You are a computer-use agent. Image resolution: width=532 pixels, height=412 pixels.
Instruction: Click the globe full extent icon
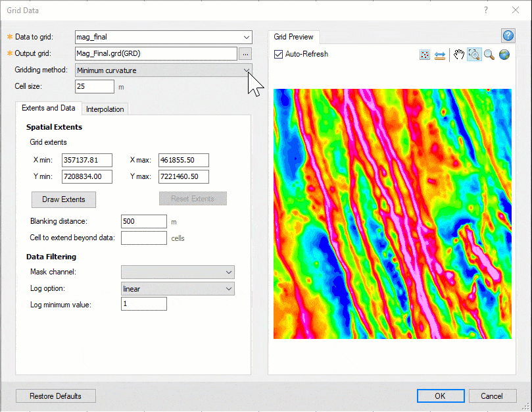(x=504, y=55)
